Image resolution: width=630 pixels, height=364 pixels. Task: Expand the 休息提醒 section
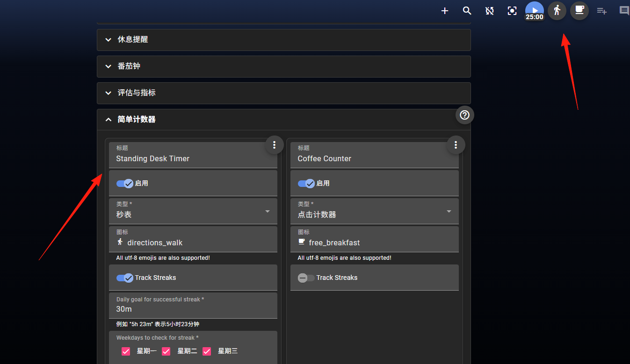tap(284, 40)
